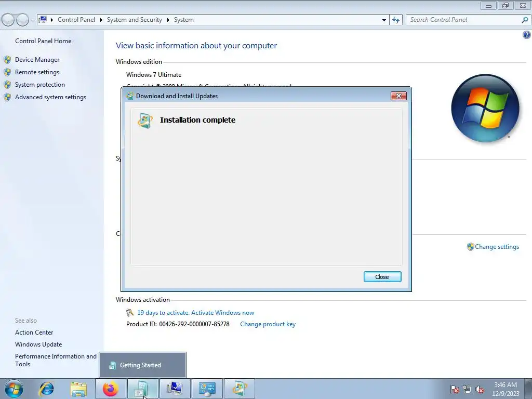
Task: Click the Windows 7 Ultimate text
Action: 154,75
